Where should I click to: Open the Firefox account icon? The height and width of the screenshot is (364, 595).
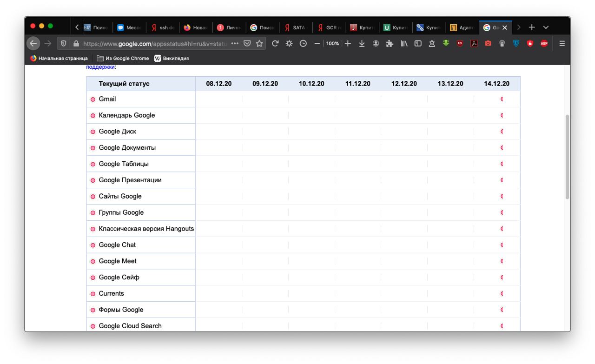376,44
